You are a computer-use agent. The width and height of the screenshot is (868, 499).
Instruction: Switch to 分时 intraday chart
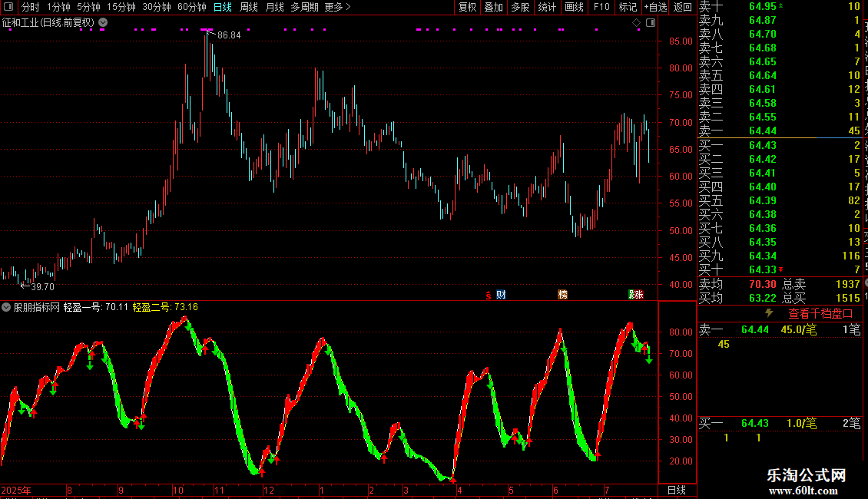click(x=31, y=7)
